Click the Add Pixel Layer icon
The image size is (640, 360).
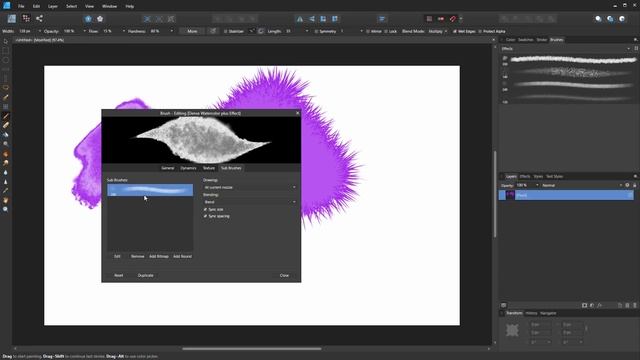pos(627,305)
